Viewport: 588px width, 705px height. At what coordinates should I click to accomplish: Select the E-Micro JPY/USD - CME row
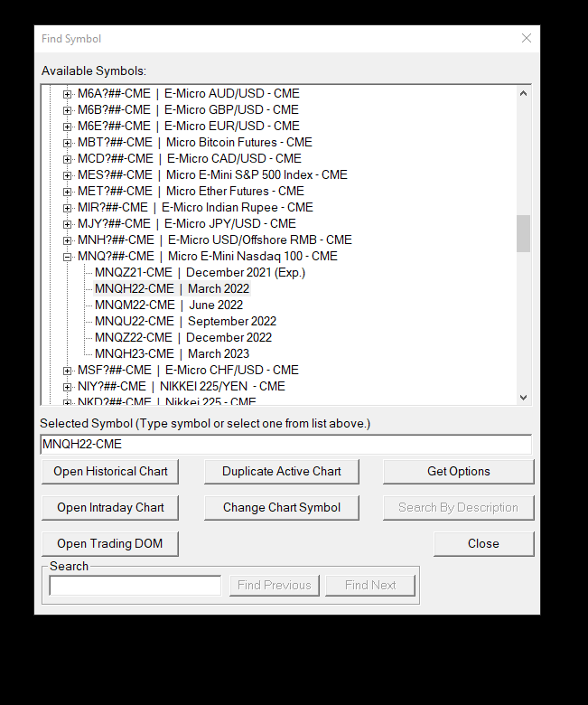pos(187,223)
